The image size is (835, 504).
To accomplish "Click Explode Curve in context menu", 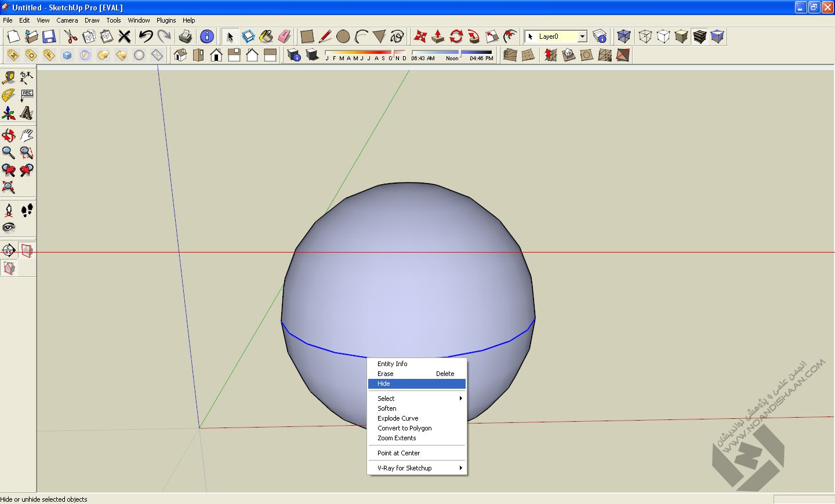I will (398, 418).
